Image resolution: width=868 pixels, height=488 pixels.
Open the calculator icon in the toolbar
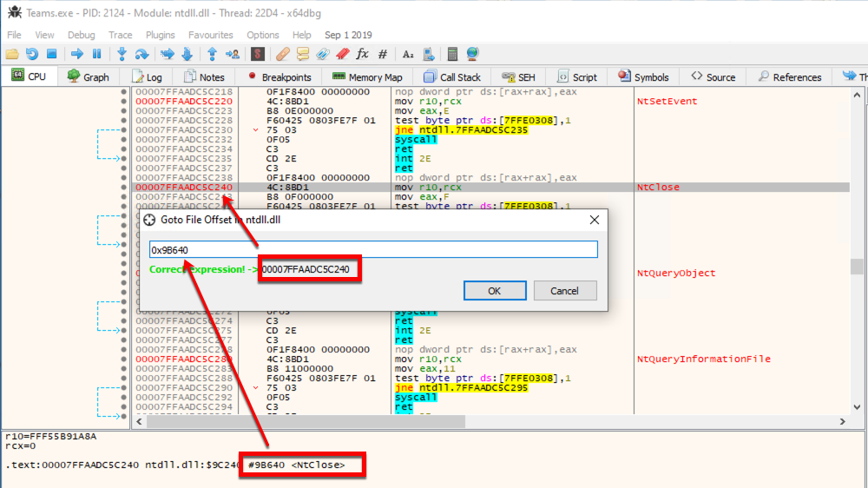pyautogui.click(x=451, y=54)
